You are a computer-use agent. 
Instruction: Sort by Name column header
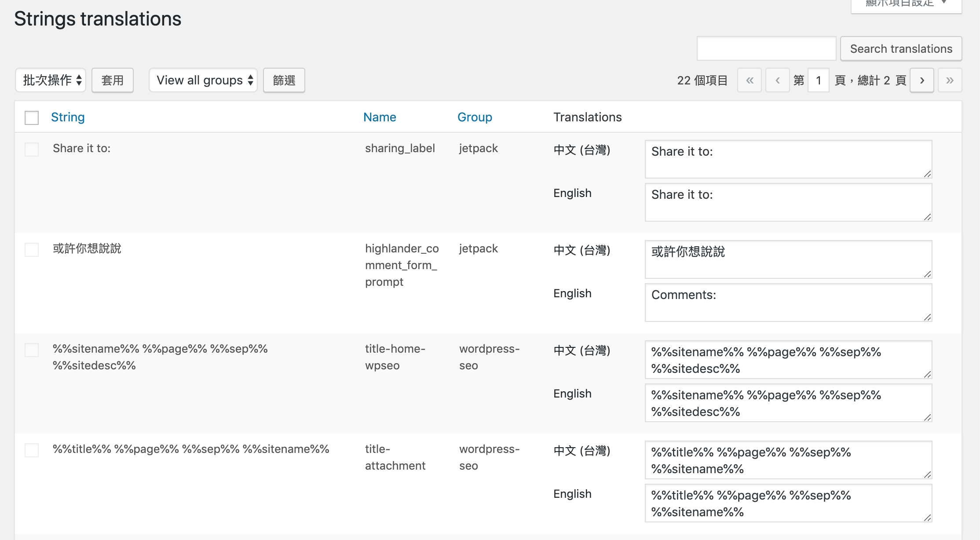pyautogui.click(x=380, y=117)
